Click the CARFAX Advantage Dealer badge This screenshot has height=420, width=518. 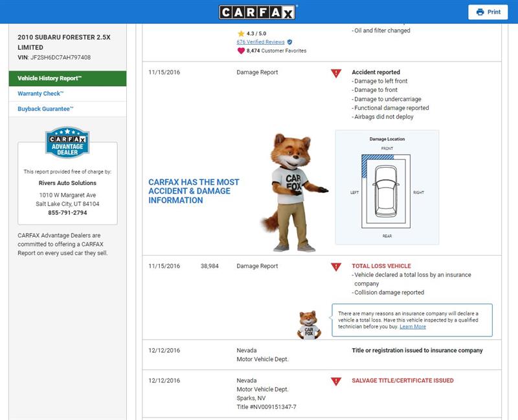tap(67, 142)
